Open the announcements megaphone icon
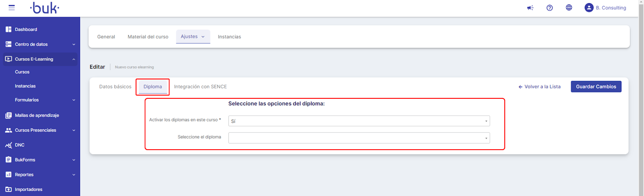Image resolution: width=644 pixels, height=196 pixels. pos(530,8)
